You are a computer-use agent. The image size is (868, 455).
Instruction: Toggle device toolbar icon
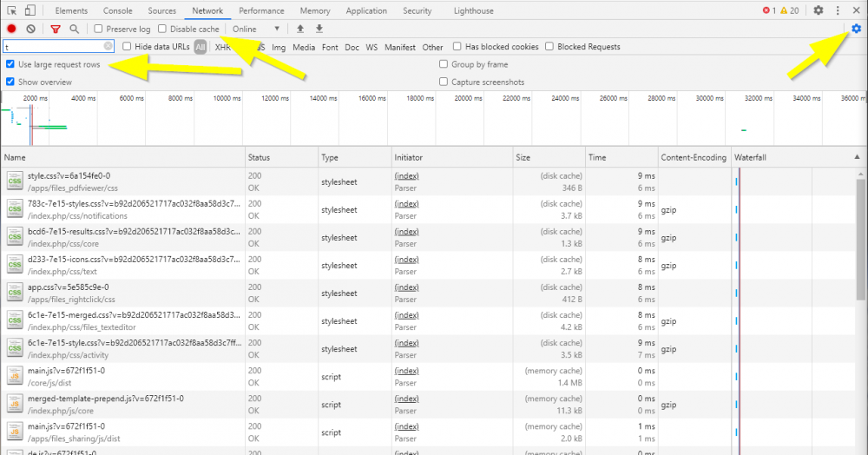[30, 10]
